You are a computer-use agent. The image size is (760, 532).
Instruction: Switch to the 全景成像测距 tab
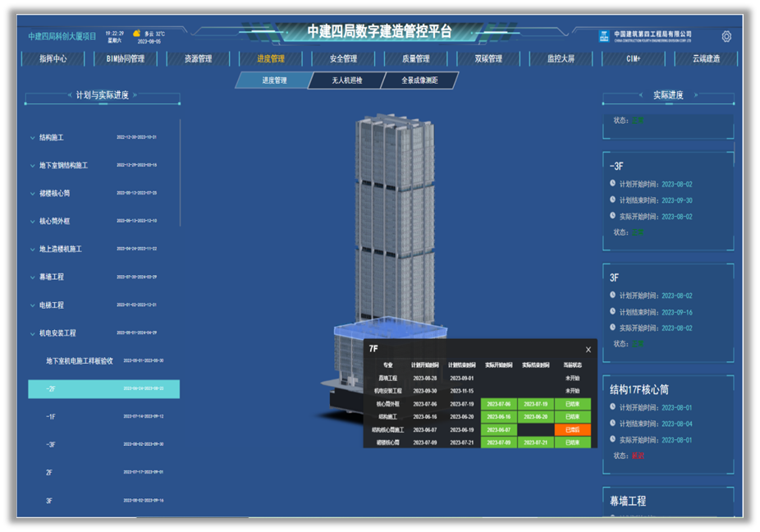pos(419,80)
